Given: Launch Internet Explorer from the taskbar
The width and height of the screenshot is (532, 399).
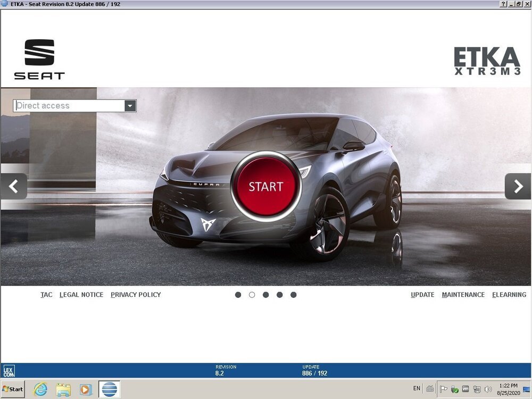Looking at the screenshot, I should [40, 389].
